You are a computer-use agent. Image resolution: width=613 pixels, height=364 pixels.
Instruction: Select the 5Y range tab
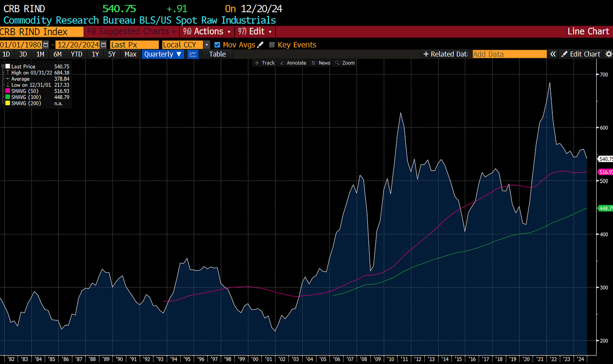pyautogui.click(x=112, y=54)
